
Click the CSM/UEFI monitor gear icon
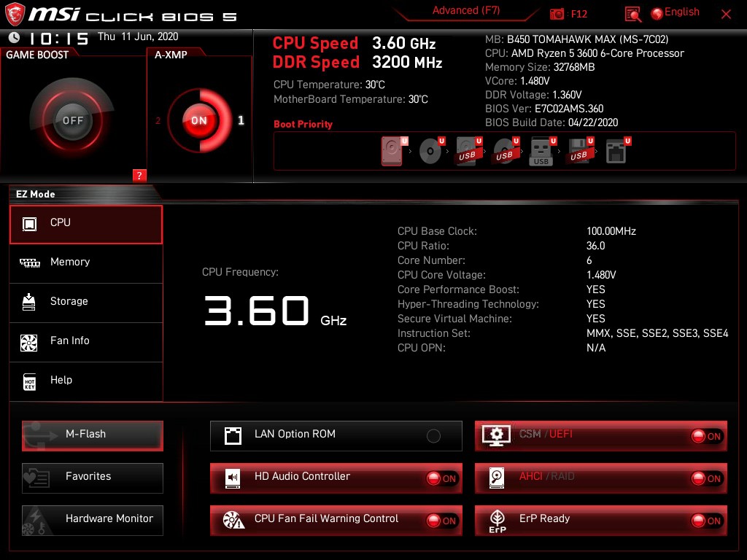point(496,435)
